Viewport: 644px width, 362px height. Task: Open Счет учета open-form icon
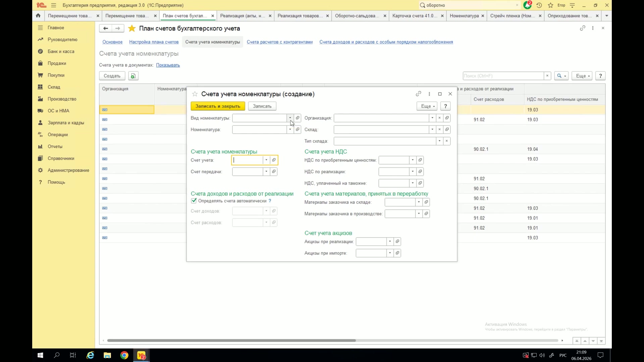274,160
